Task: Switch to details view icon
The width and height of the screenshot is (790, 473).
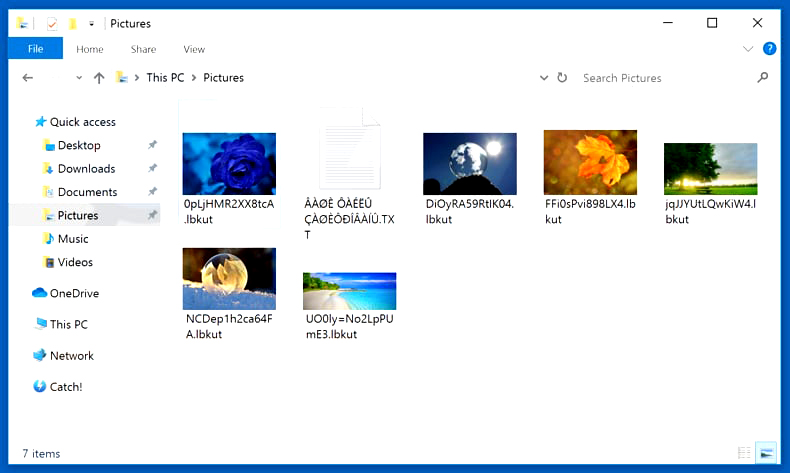Action: click(744, 453)
